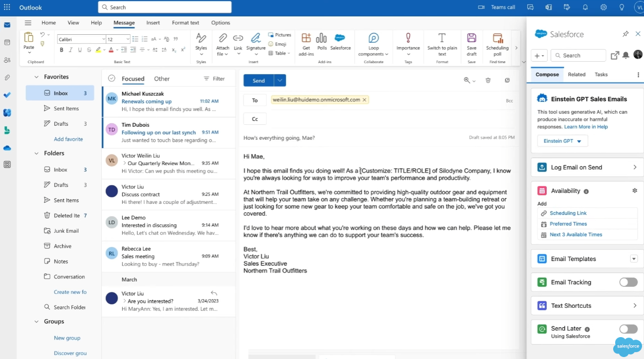This screenshot has height=359, width=644.
Task: Collapse the Folders section
Action: click(x=36, y=153)
